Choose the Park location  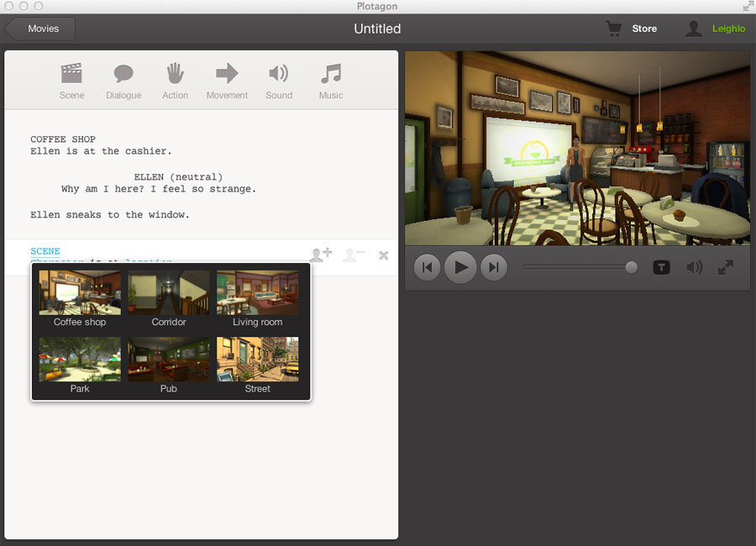80,365
